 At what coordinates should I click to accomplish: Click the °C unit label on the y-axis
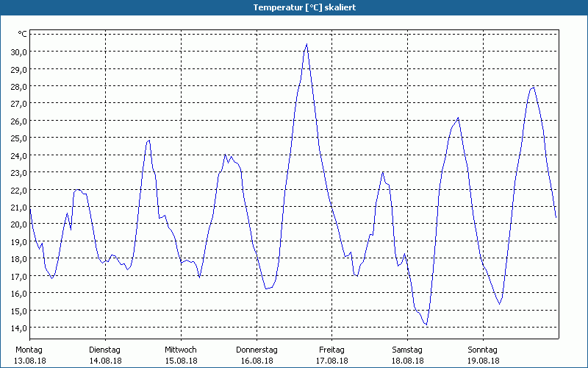(x=23, y=34)
